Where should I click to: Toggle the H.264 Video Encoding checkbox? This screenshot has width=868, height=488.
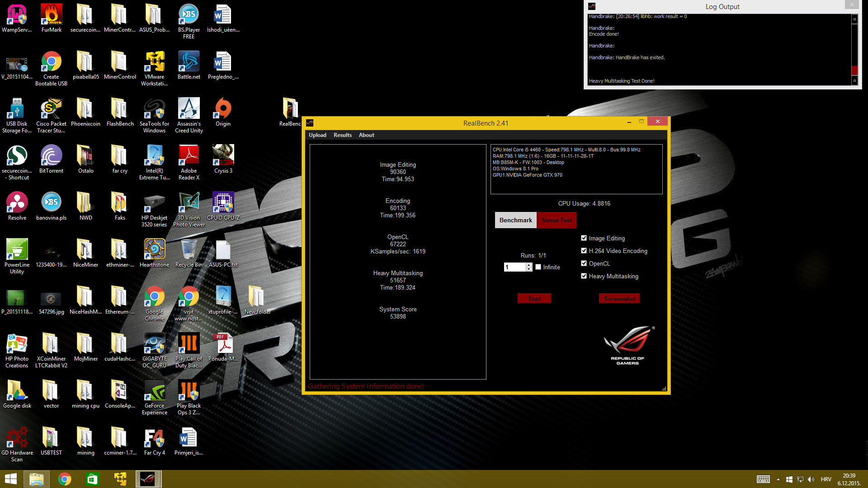coord(584,251)
